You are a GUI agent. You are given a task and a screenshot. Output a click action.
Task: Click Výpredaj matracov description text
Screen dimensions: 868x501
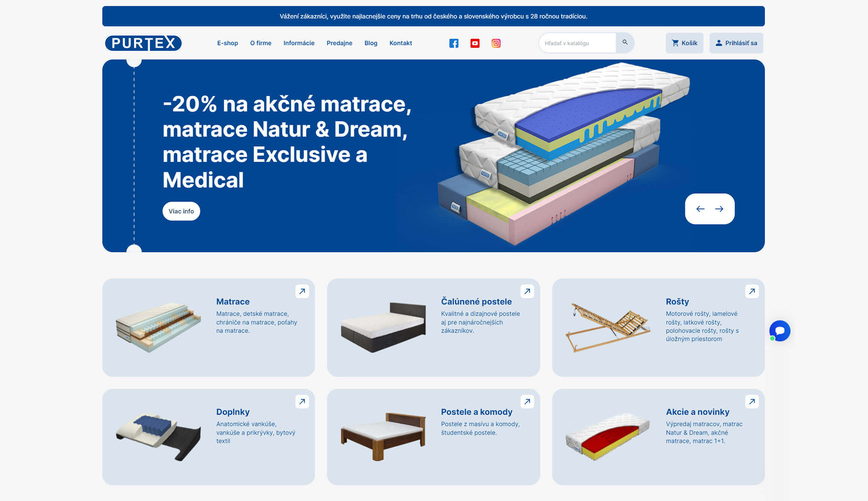(704, 432)
